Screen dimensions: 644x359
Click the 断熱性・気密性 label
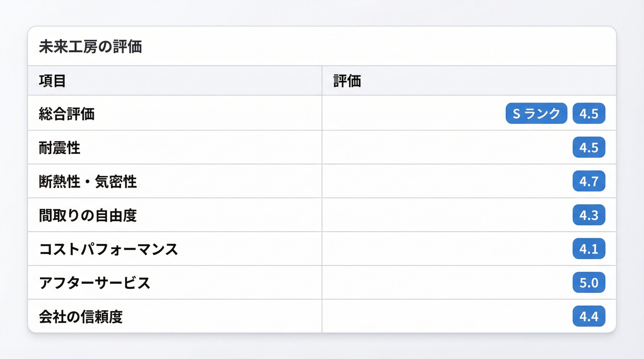[x=88, y=181]
